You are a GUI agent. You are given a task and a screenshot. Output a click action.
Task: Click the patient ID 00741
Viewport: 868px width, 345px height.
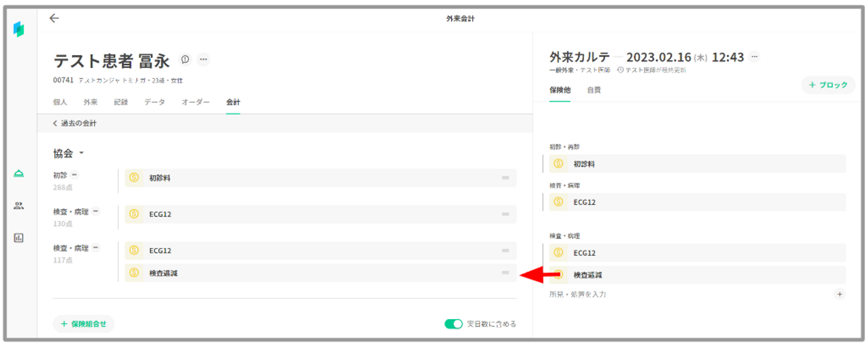63,80
